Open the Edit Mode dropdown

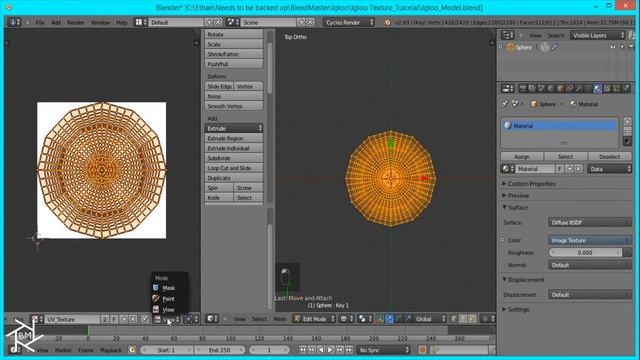click(x=314, y=319)
